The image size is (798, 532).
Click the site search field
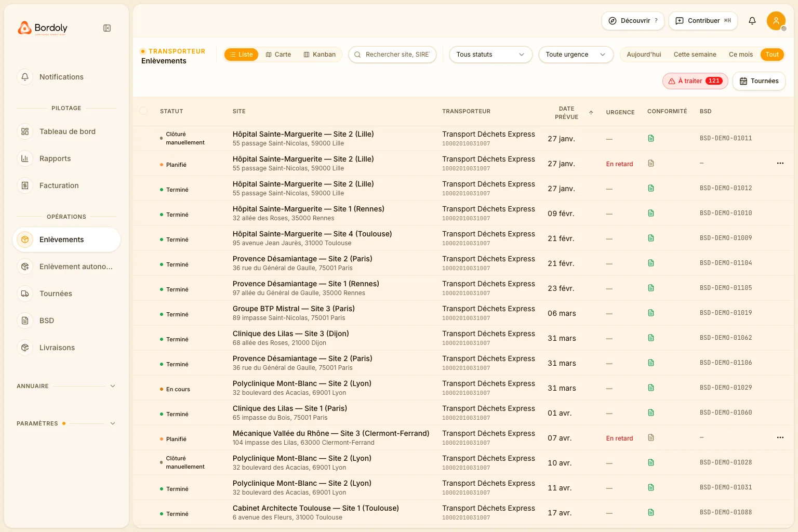pyautogui.click(x=392, y=55)
